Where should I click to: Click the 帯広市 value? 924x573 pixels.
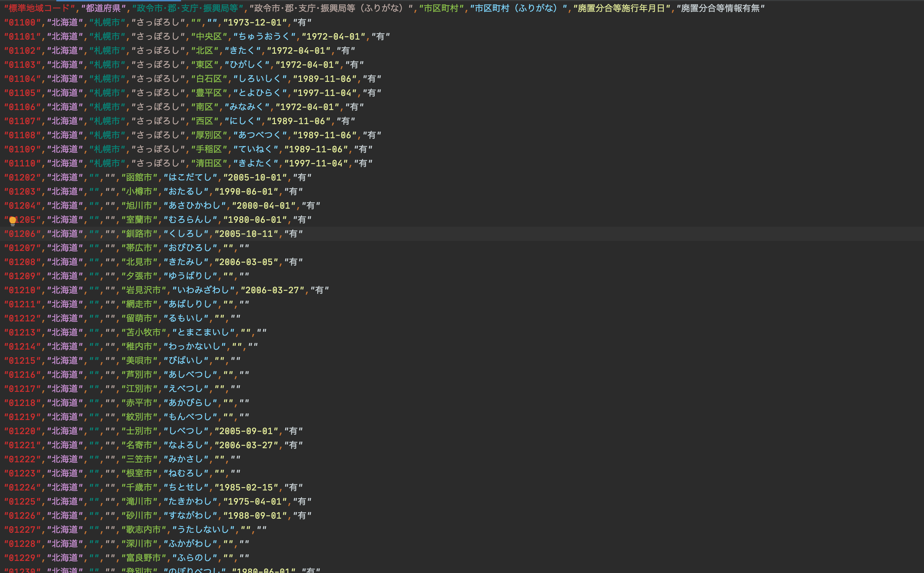138,248
